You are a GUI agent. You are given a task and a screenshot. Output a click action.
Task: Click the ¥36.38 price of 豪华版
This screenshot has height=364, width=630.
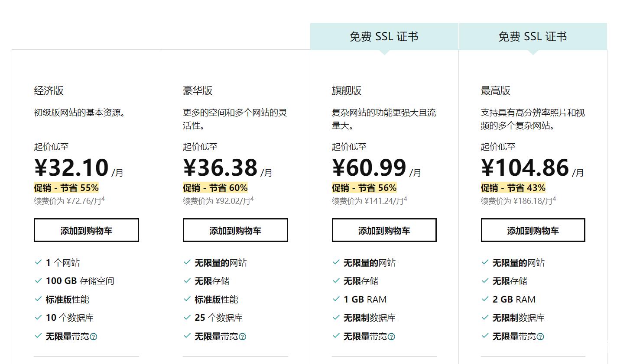click(x=221, y=168)
